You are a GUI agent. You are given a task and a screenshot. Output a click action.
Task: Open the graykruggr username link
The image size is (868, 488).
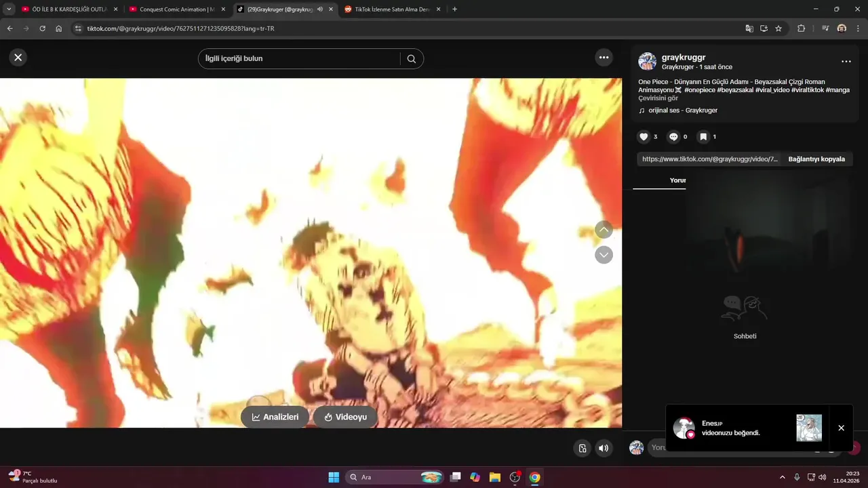(684, 58)
